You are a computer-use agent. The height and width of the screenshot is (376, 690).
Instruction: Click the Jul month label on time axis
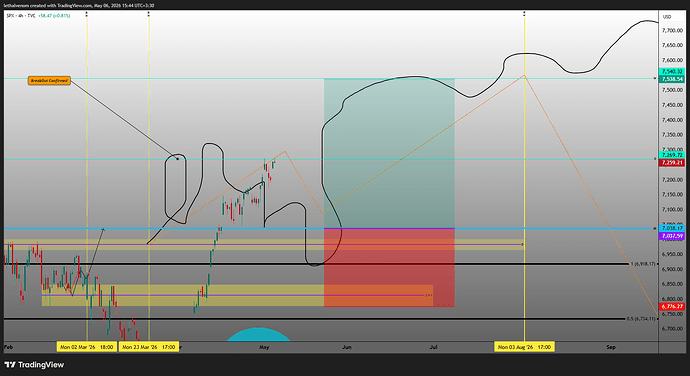click(x=433, y=347)
